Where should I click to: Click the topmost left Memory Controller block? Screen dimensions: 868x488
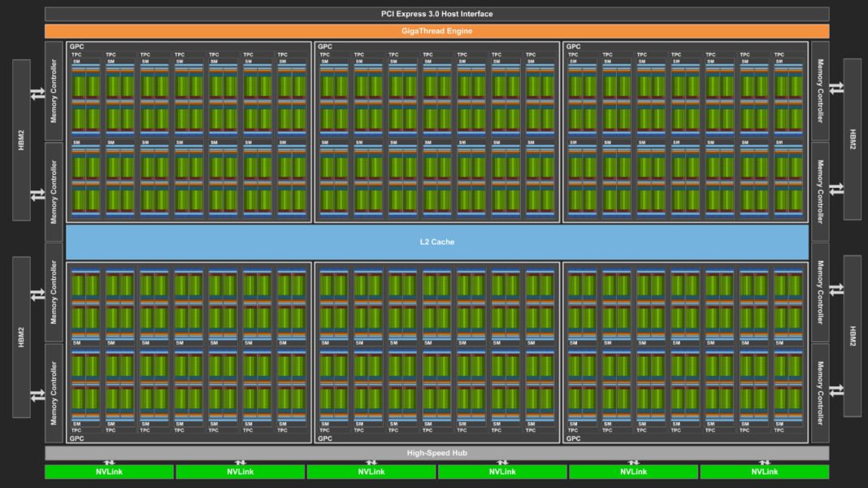pyautogui.click(x=54, y=91)
